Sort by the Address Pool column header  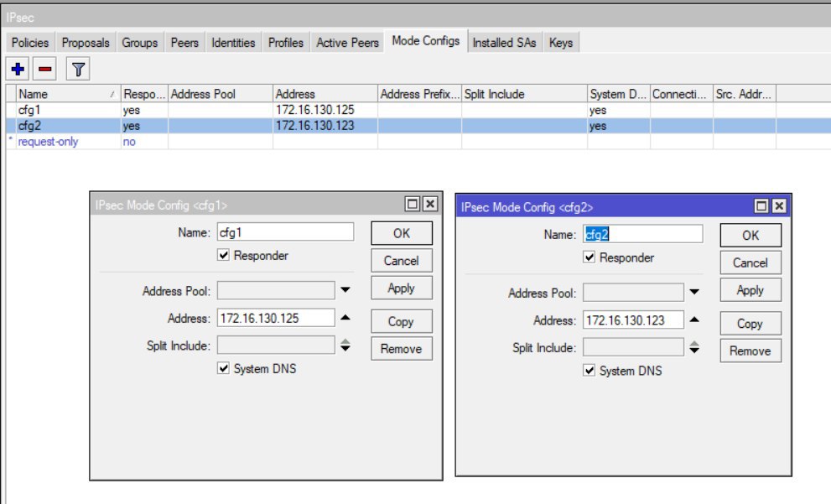221,94
